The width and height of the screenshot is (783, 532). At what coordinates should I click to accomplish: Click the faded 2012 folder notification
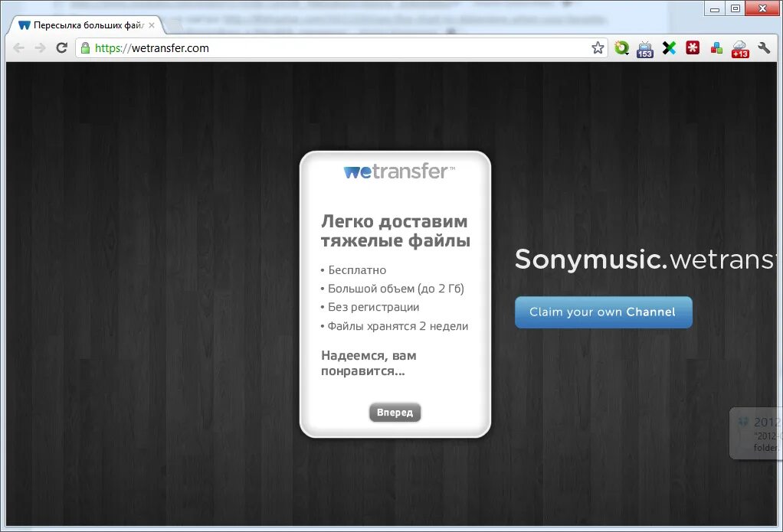tap(755, 433)
